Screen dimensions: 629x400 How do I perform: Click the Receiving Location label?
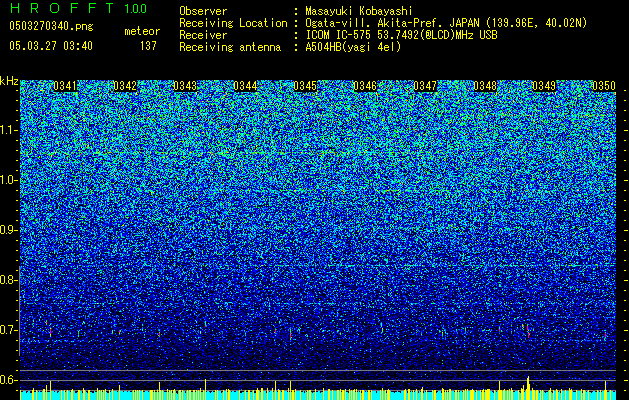[233, 23]
